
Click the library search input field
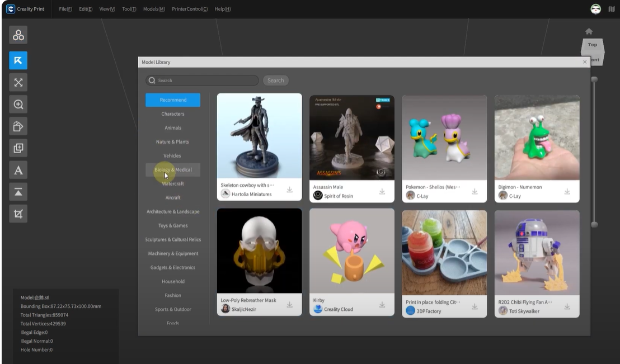coord(202,80)
